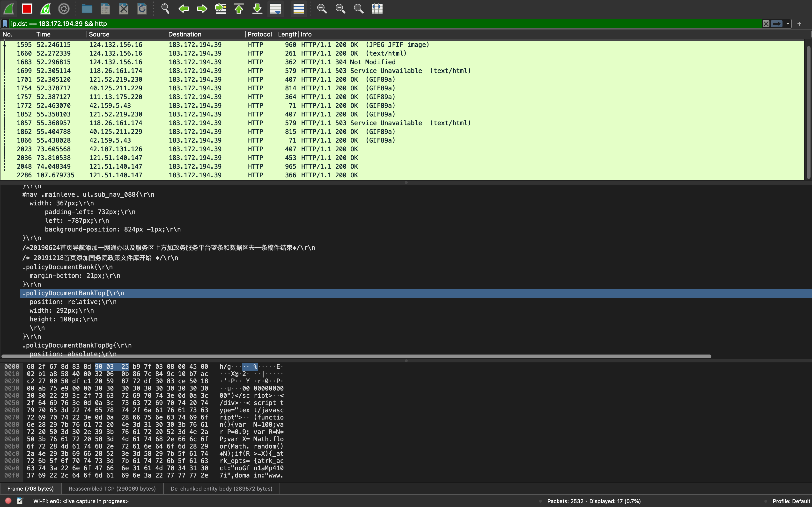Click the display filter bookmark icon
812x507 pixels.
coord(5,24)
